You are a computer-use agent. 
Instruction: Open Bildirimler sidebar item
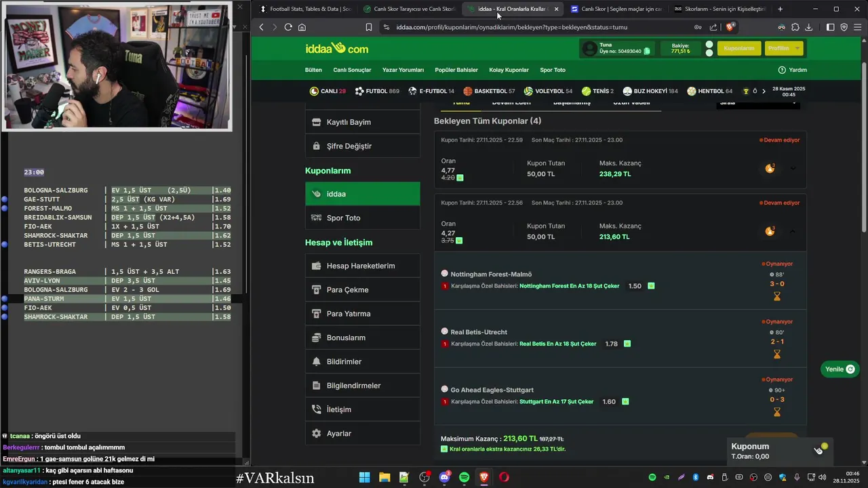363,361
